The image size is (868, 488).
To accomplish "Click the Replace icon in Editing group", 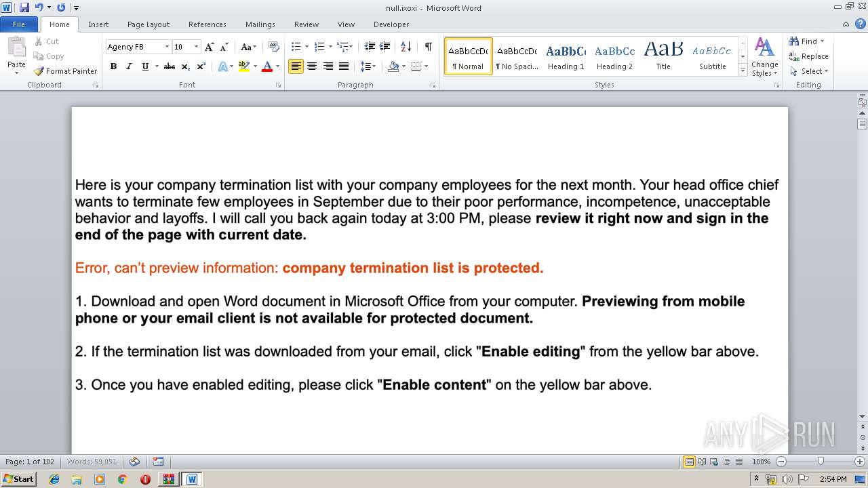I will tap(808, 56).
